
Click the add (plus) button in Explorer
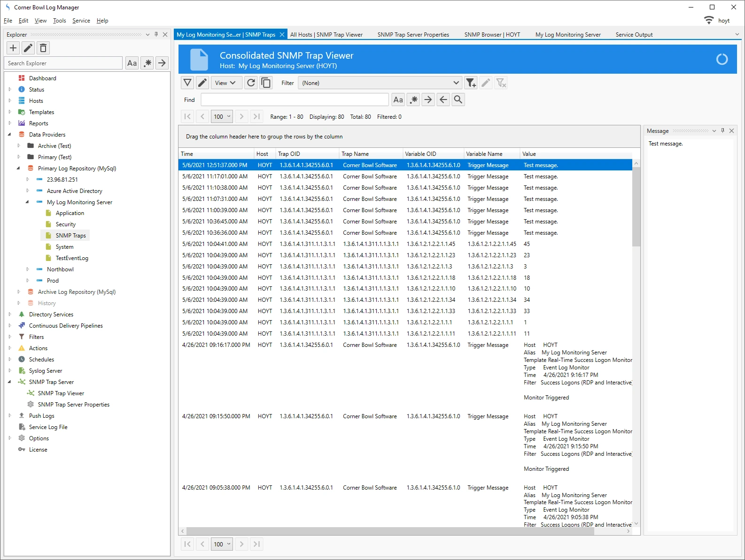(x=13, y=48)
